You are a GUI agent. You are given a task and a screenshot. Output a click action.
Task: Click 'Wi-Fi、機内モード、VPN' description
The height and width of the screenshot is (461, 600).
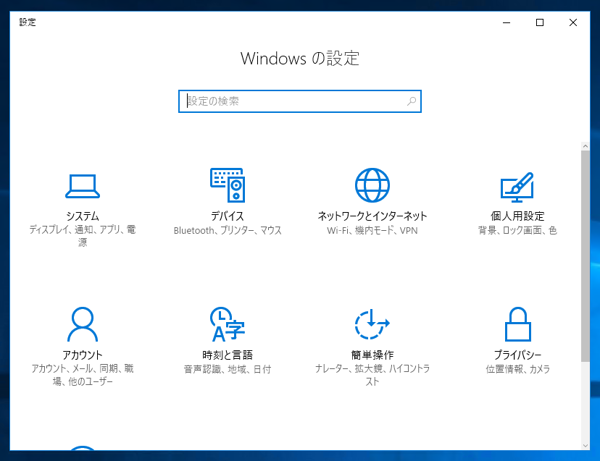[372, 230]
